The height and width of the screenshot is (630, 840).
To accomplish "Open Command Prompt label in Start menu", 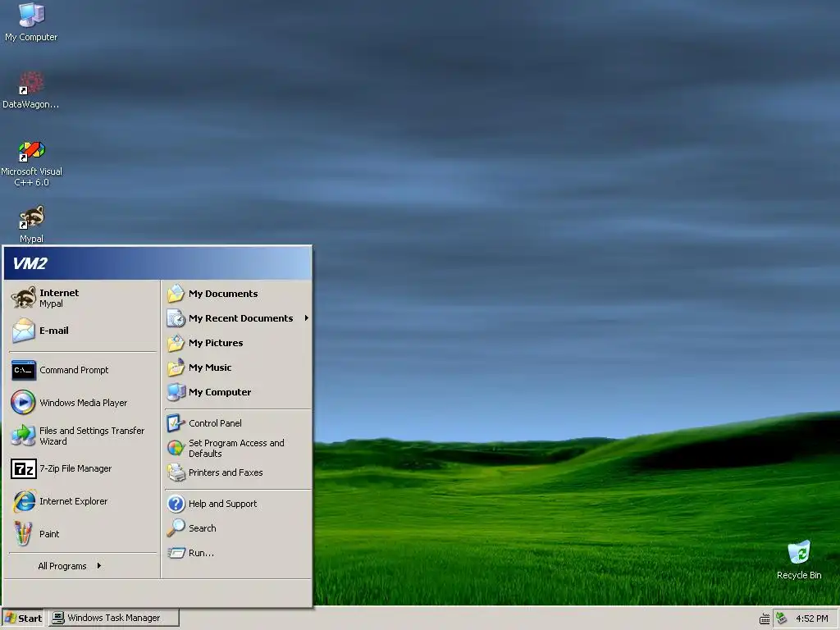I will click(74, 370).
